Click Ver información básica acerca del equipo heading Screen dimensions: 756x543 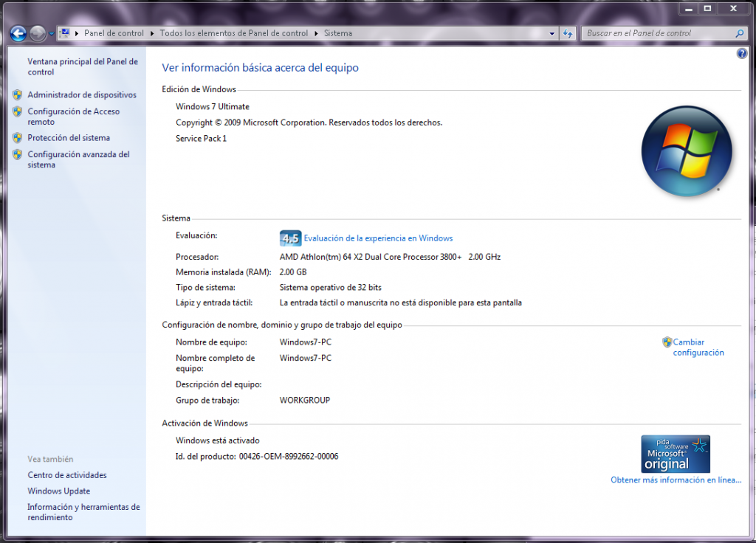(x=261, y=68)
